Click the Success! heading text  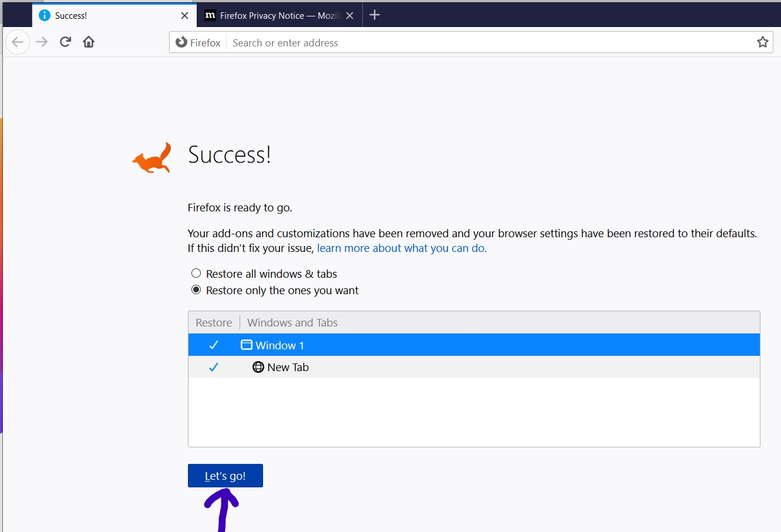click(229, 154)
